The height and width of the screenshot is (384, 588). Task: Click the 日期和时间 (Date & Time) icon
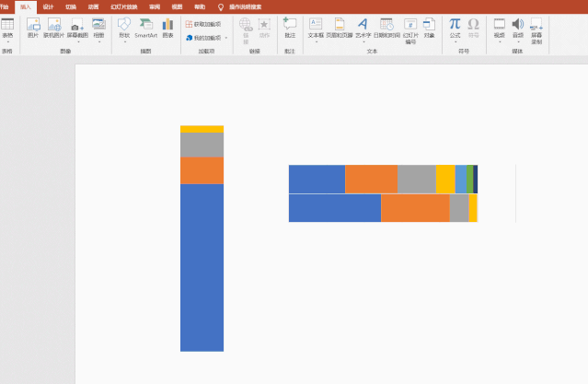click(386, 28)
